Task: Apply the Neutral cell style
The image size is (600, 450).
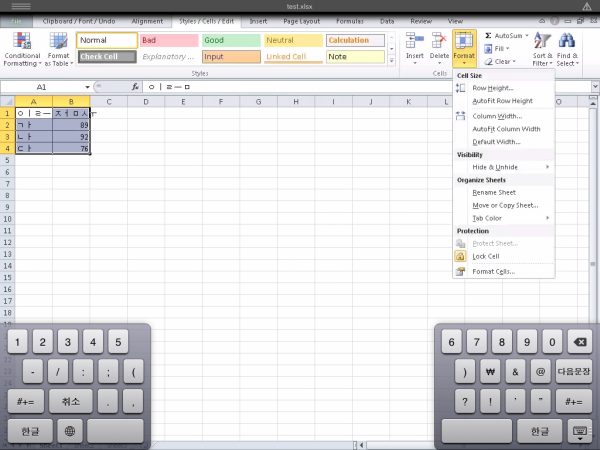Action: coord(293,40)
